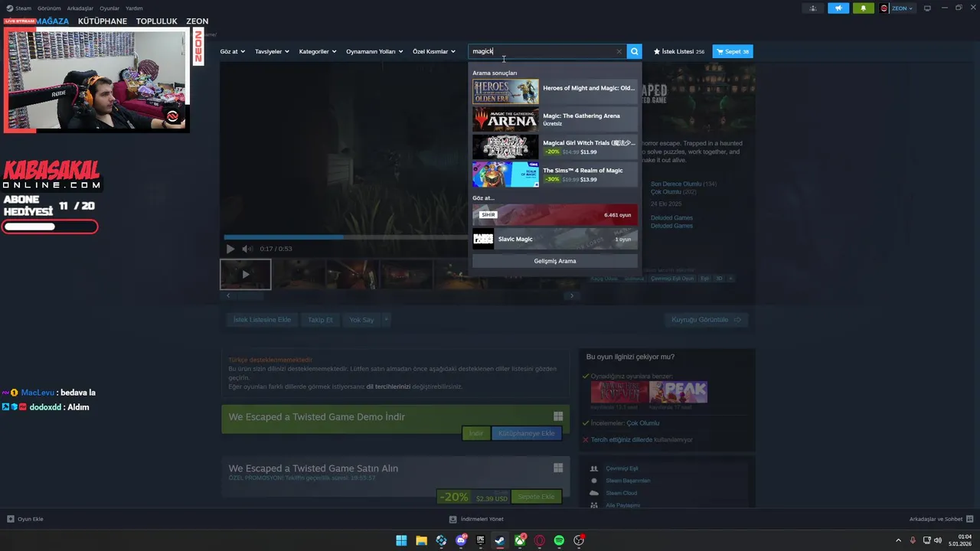Expand the arrow next to Yok Say
980x551 pixels.
(386, 320)
